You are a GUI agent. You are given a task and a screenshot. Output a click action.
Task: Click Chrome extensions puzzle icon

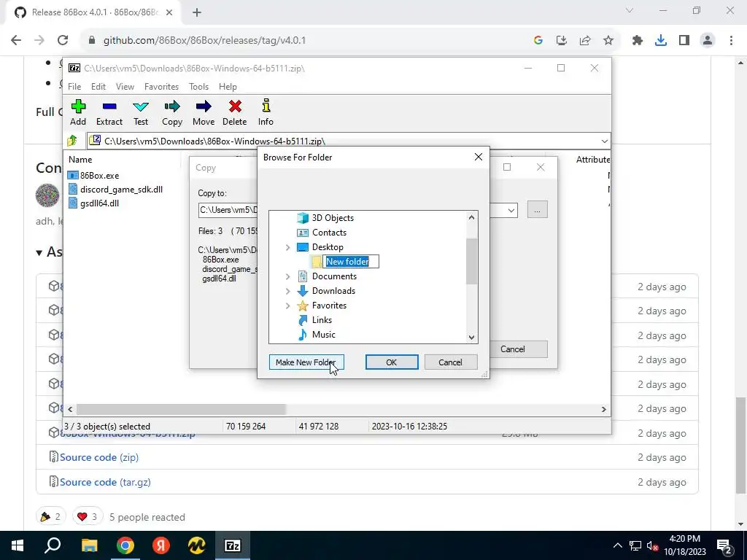click(x=638, y=41)
